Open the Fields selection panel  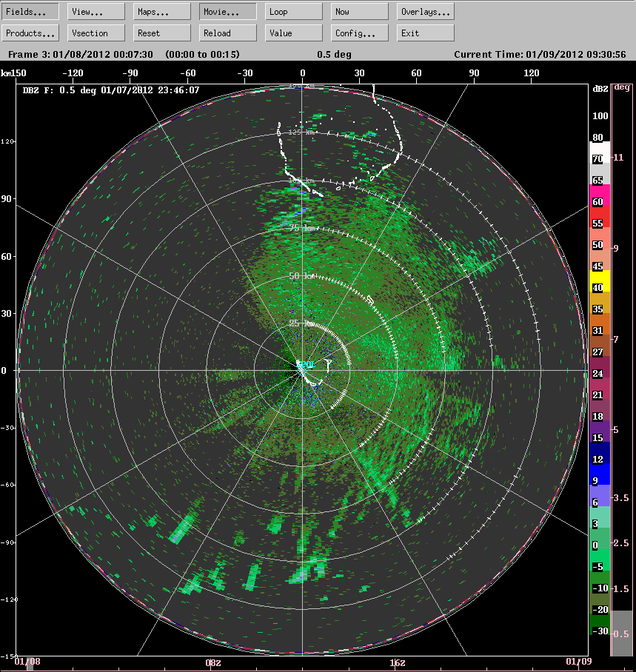point(30,11)
